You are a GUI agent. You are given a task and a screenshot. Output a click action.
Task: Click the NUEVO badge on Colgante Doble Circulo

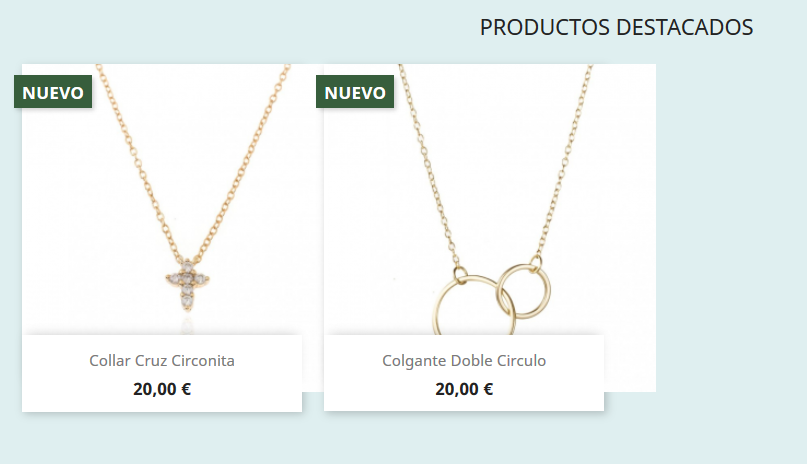pos(355,92)
